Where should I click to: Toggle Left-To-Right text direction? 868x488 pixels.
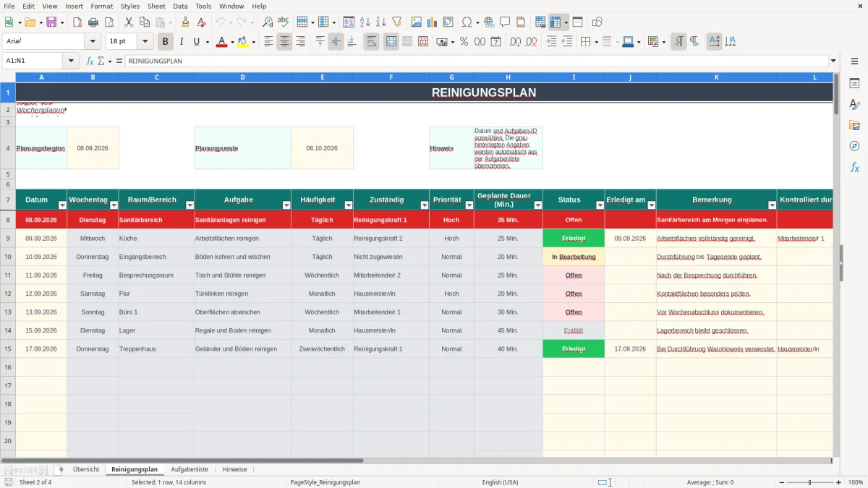pos(678,42)
